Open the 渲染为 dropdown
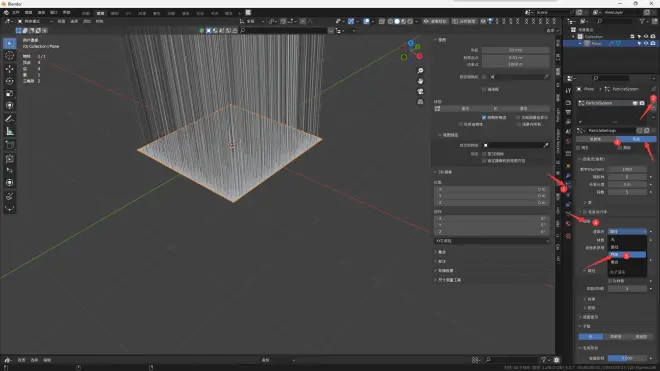Image resolution: width=660 pixels, height=371 pixels. coord(627,232)
